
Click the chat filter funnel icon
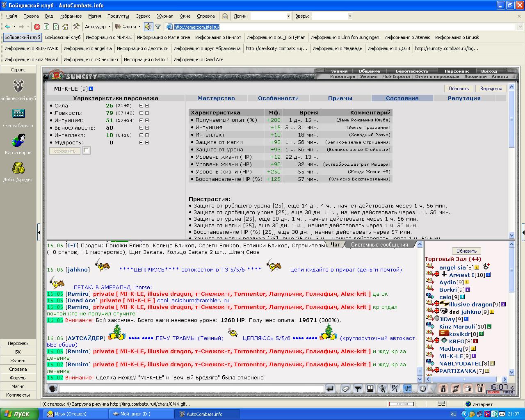(x=358, y=388)
